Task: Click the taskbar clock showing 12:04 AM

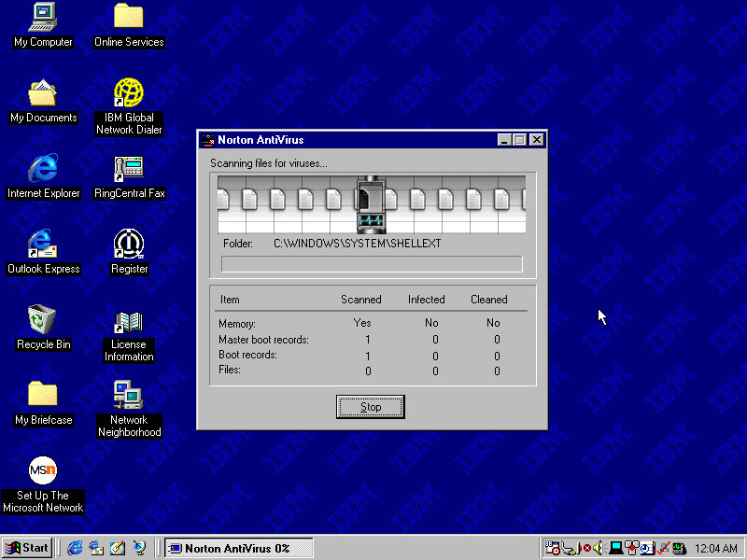Action: click(x=716, y=548)
